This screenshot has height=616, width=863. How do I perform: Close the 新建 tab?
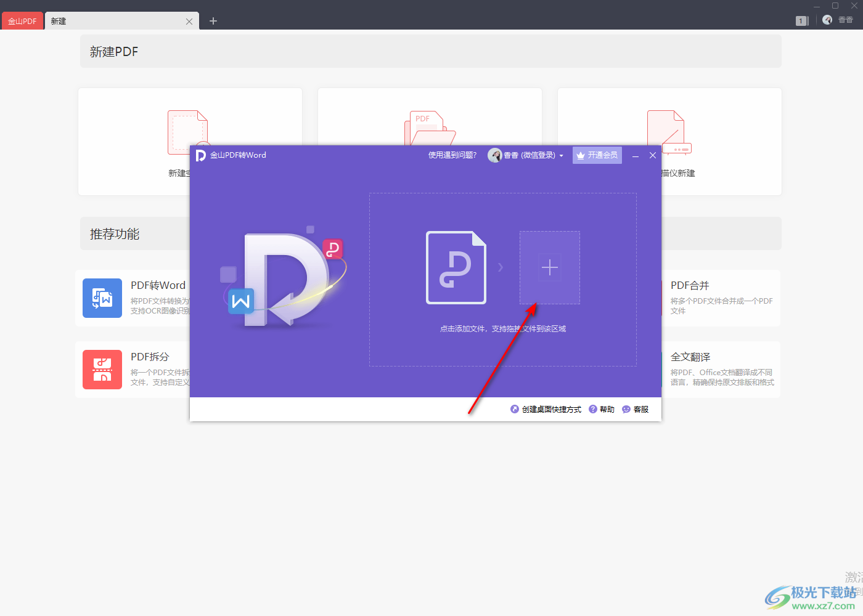(189, 22)
